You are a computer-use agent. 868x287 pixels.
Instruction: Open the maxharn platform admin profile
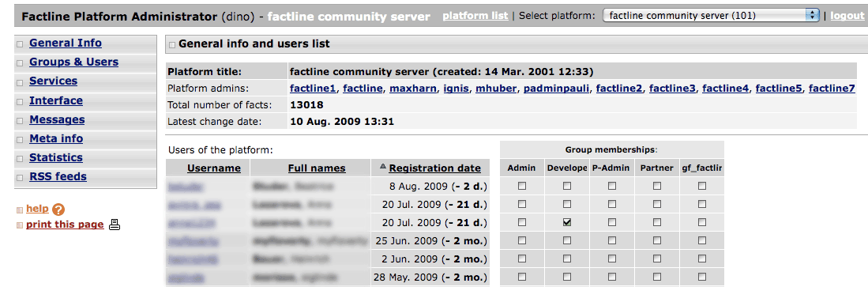point(414,88)
